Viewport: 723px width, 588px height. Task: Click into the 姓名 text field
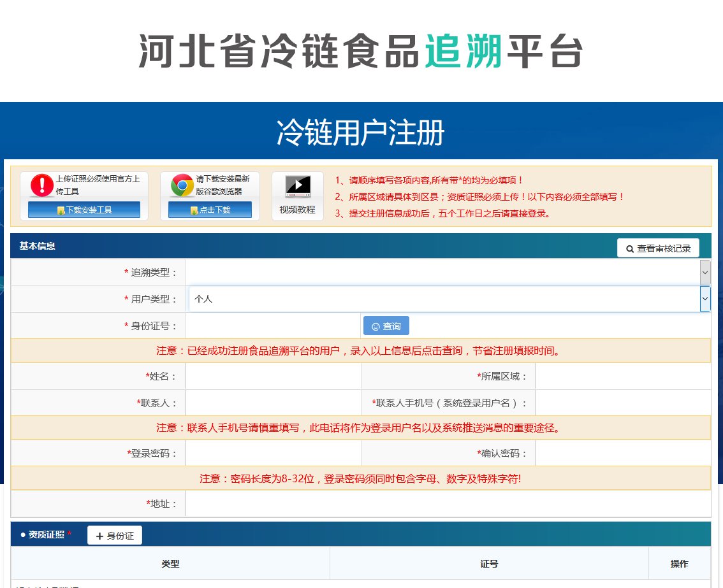pyautogui.click(x=273, y=376)
